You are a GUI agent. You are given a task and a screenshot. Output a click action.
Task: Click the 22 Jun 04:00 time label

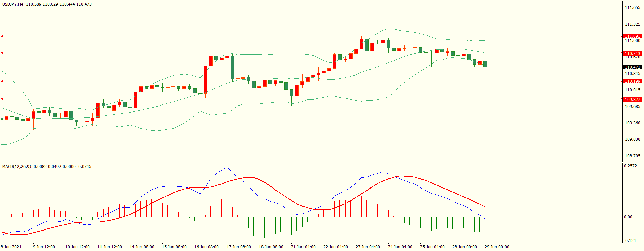[x=335, y=247]
